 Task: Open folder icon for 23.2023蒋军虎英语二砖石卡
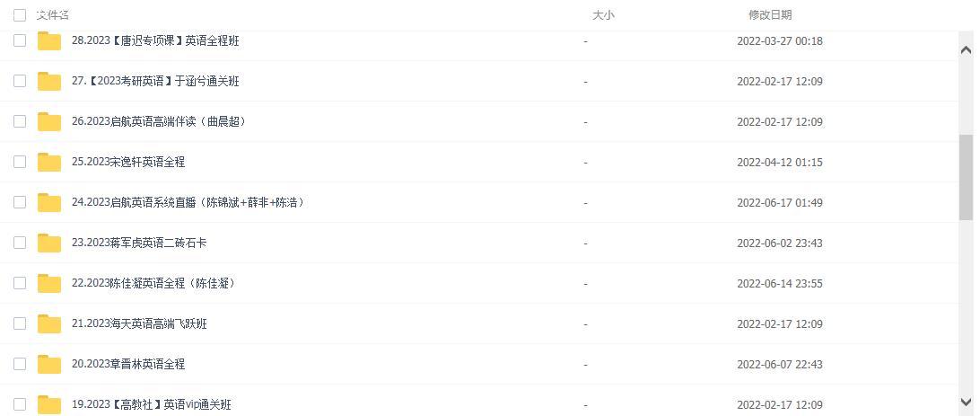tap(49, 243)
